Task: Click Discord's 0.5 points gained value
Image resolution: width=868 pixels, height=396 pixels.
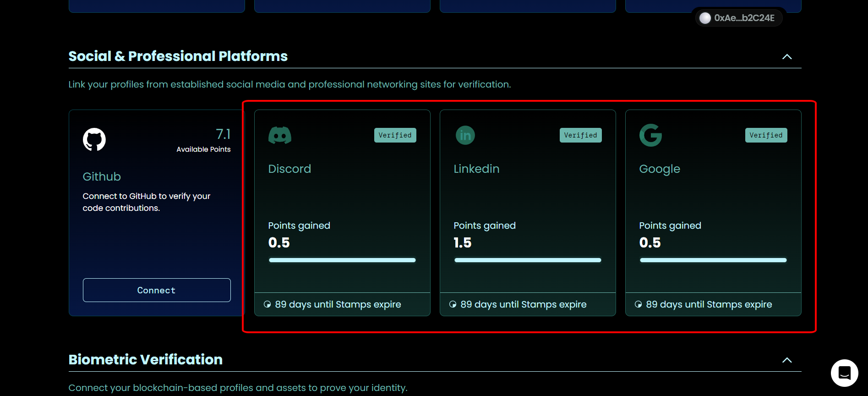Action: 279,242
